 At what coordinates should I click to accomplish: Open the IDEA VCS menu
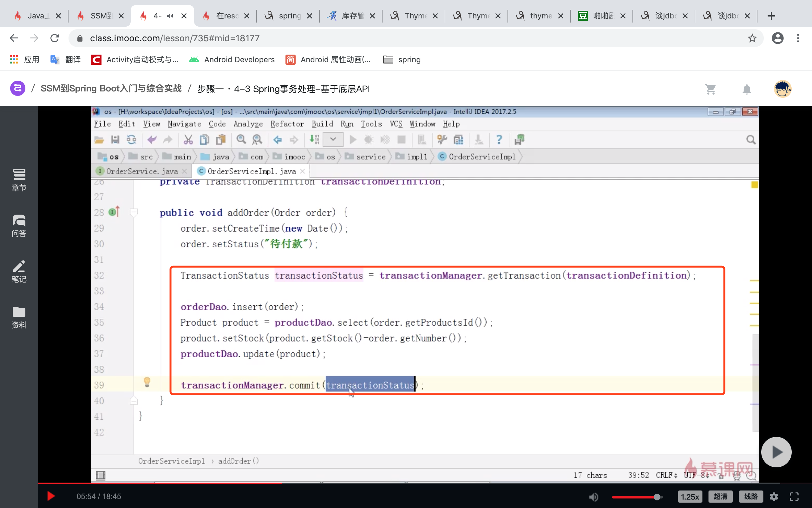point(396,124)
